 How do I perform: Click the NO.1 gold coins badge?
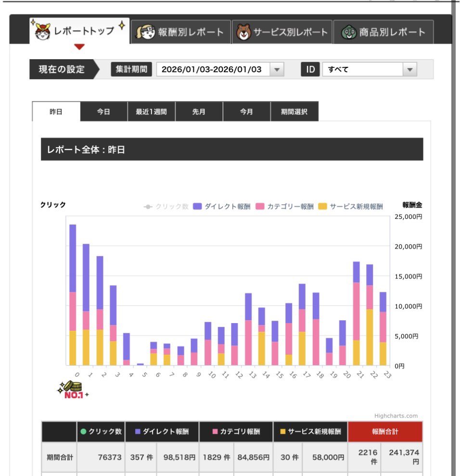click(72, 389)
